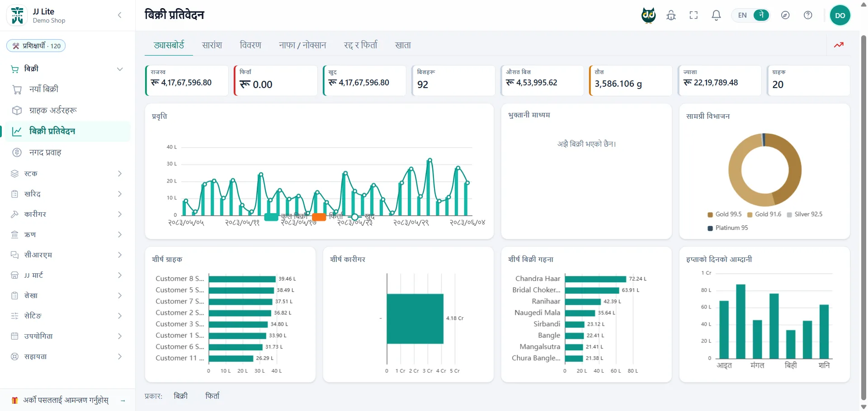
Task: Expand the JJ मार्ट sidebar menu
Action: point(120,275)
